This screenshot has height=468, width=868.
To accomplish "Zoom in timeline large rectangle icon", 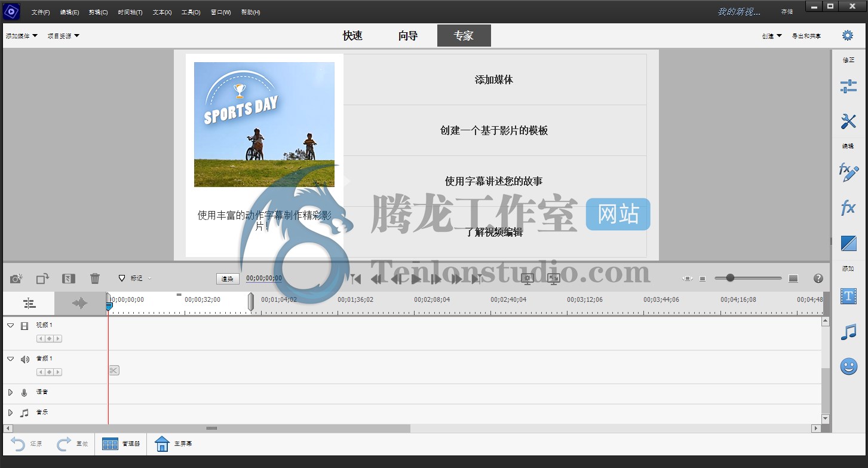I will coord(793,279).
